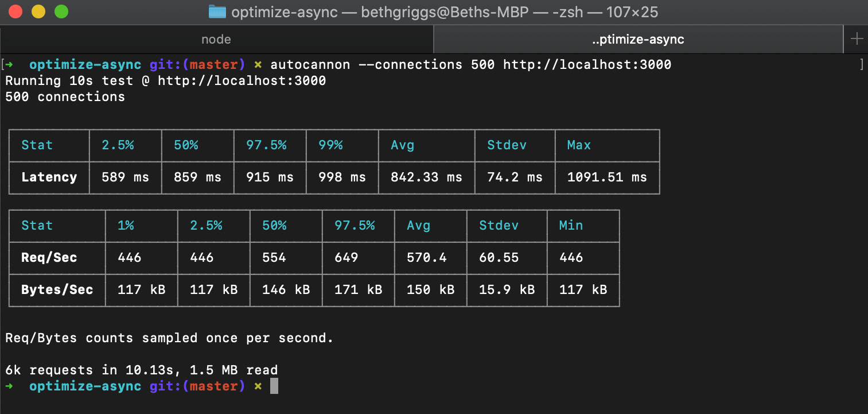Open a new terminal tab with the plus button
Screen dimensions: 868x414
click(857, 39)
